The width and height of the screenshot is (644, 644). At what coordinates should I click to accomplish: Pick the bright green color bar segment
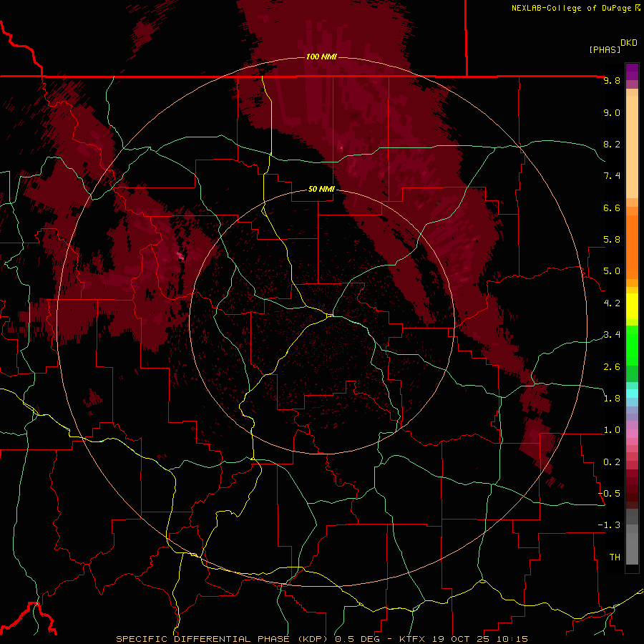pyautogui.click(x=632, y=345)
